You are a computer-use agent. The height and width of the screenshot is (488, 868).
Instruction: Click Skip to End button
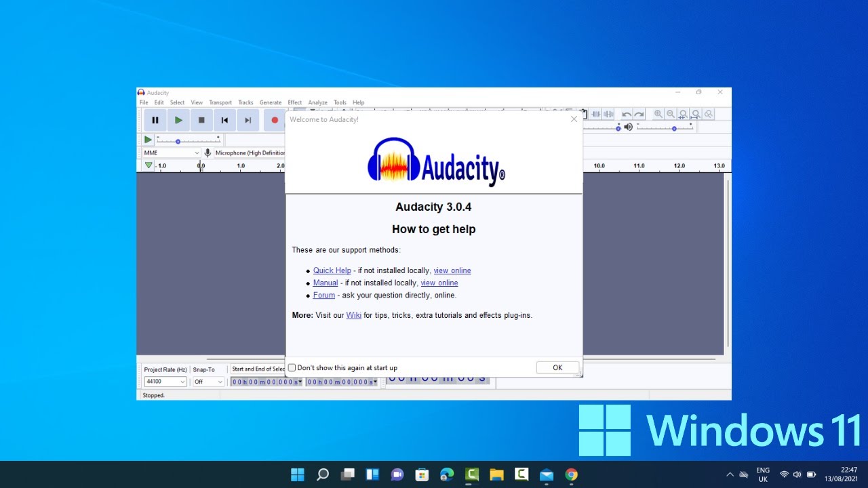pos(248,120)
